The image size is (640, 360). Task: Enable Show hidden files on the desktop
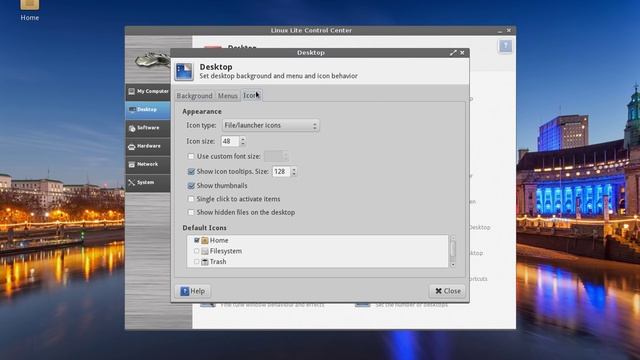click(191, 213)
